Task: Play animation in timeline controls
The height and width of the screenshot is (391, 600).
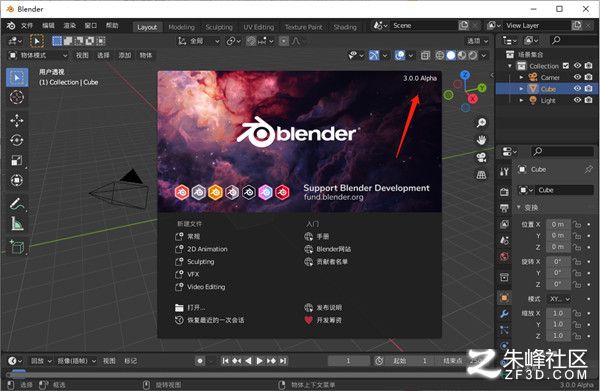Action: coord(259,361)
